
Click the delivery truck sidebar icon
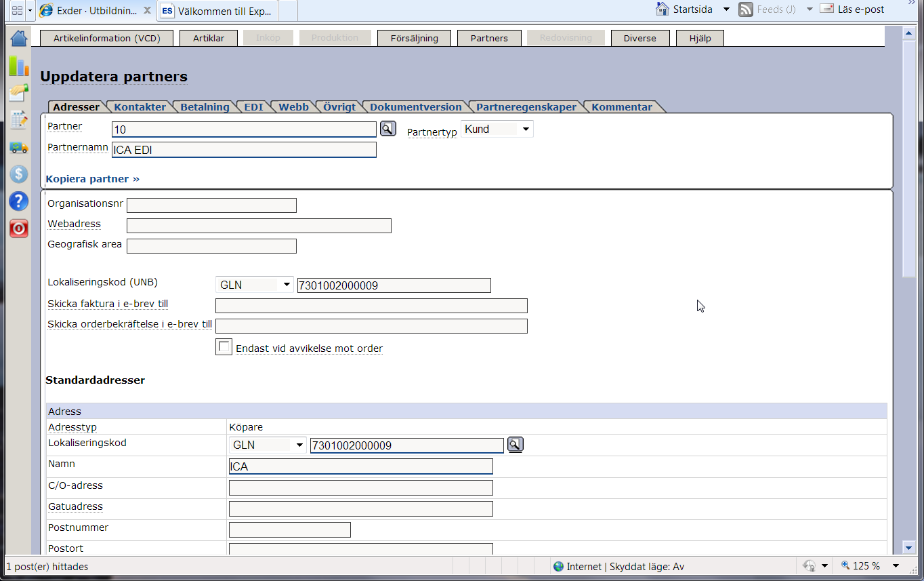pos(18,147)
